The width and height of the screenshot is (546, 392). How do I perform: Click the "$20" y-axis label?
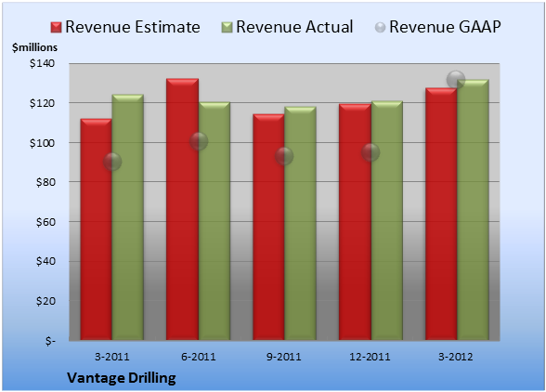pos(45,301)
